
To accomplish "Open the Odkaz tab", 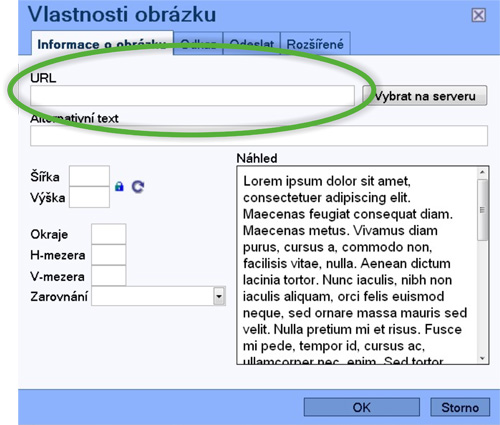I will [198, 43].
